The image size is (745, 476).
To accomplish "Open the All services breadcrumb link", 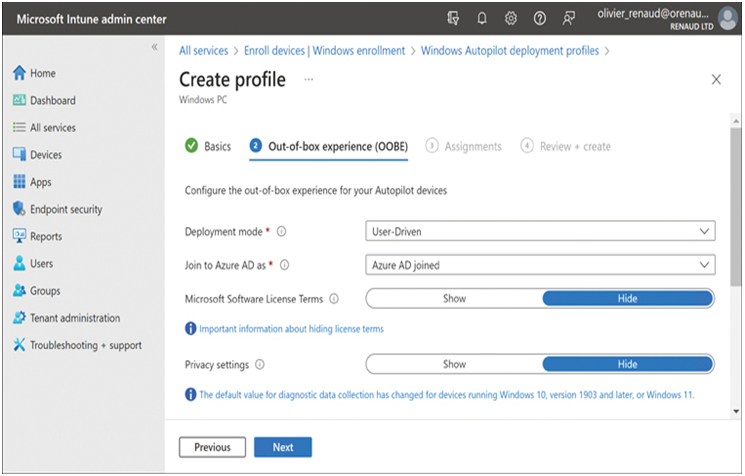I will [x=203, y=50].
